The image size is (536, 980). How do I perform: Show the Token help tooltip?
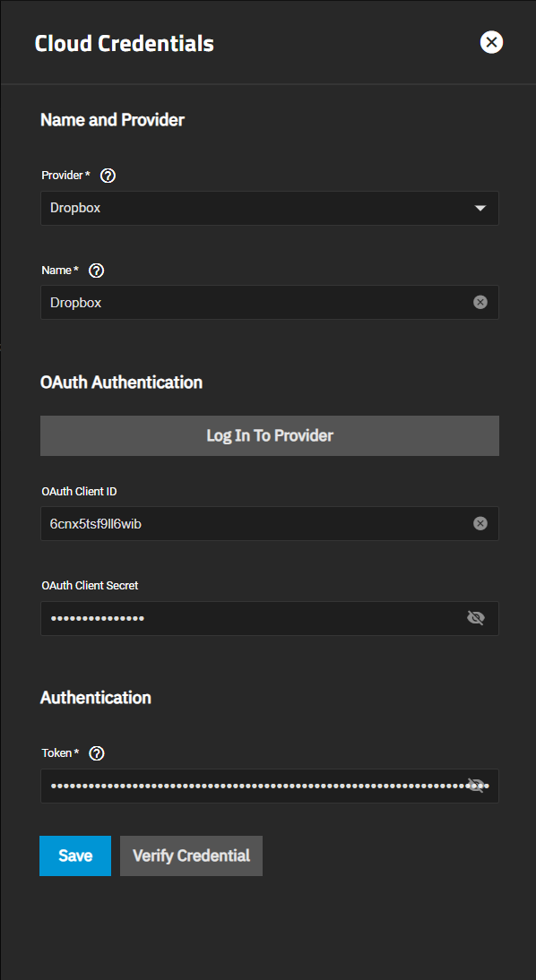(x=96, y=753)
